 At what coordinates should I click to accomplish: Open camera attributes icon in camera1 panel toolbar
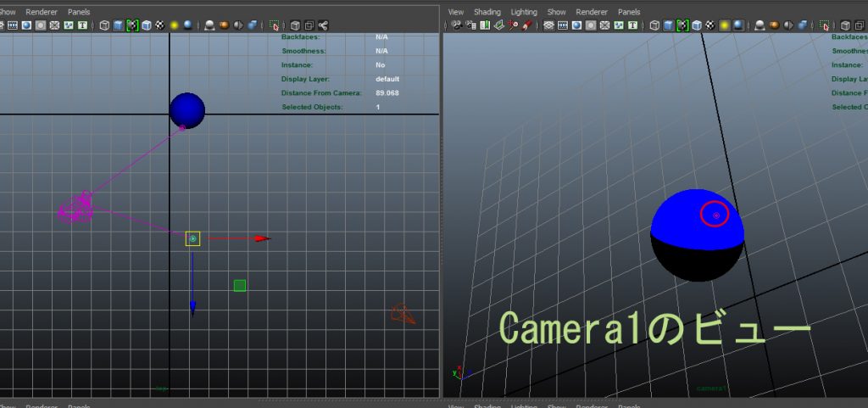(471, 25)
